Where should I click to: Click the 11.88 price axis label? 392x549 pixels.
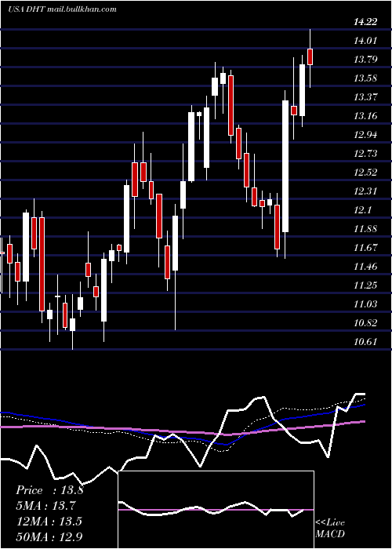[x=365, y=229]
